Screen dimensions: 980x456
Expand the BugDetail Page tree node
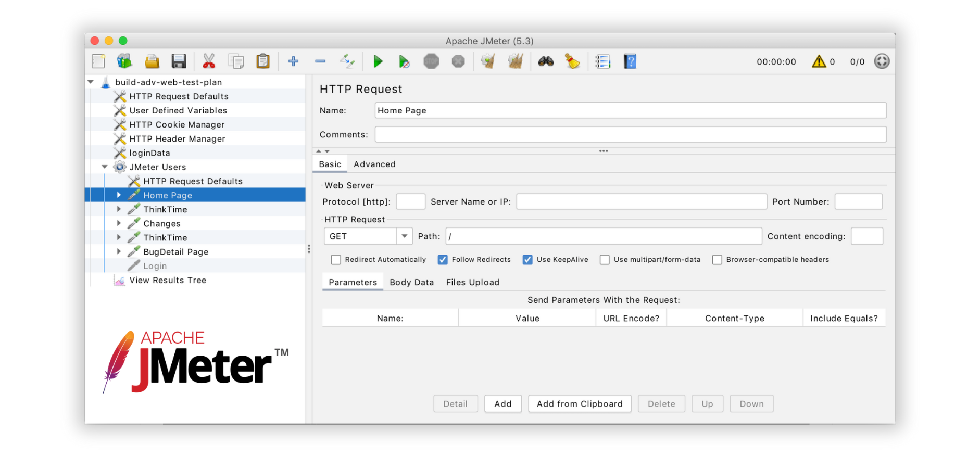click(x=119, y=251)
